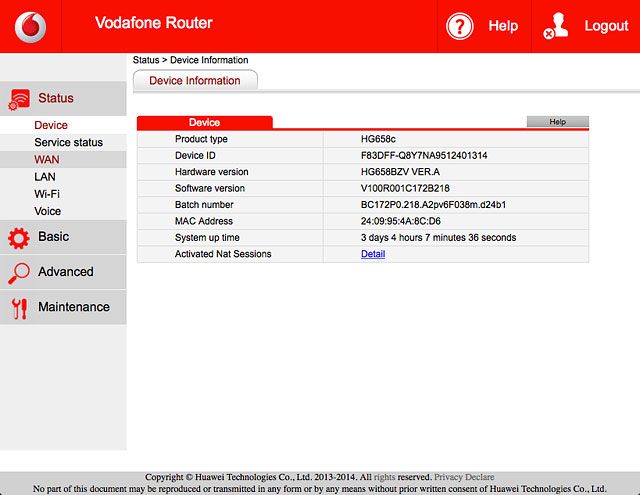Screen dimensions: 640x495
Task: Open the Advanced menu section
Action: 63,272
